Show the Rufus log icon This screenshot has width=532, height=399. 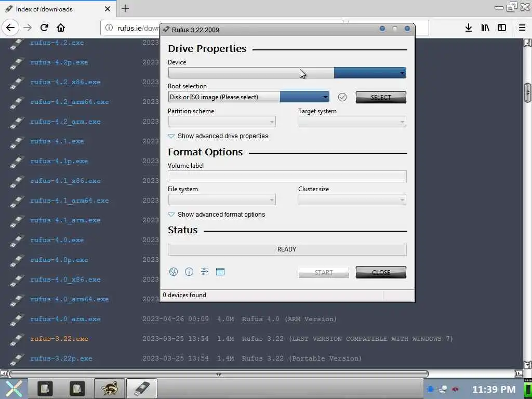point(220,272)
